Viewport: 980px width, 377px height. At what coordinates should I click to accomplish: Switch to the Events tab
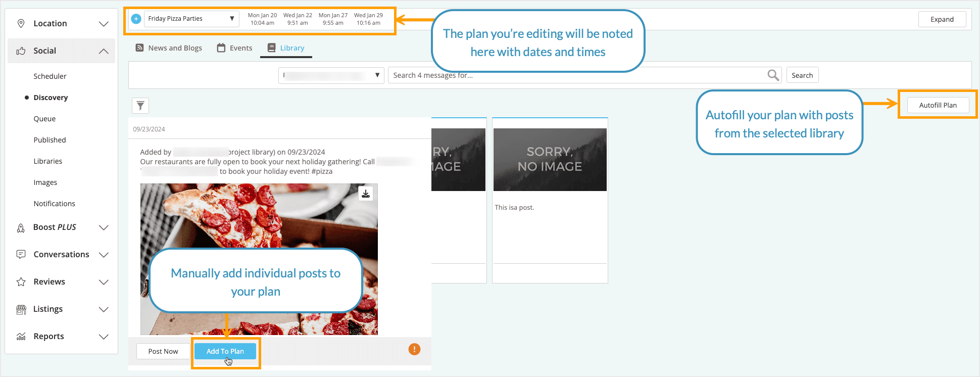pos(234,48)
